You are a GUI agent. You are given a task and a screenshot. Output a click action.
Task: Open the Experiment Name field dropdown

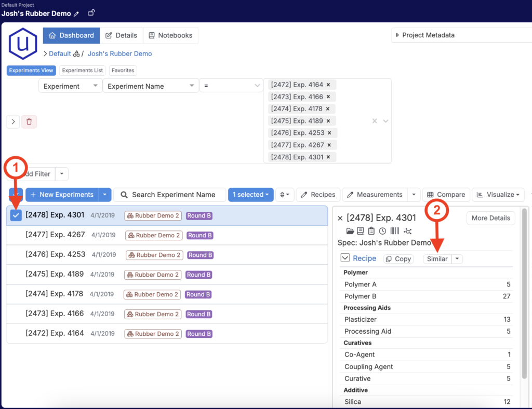click(x=151, y=86)
